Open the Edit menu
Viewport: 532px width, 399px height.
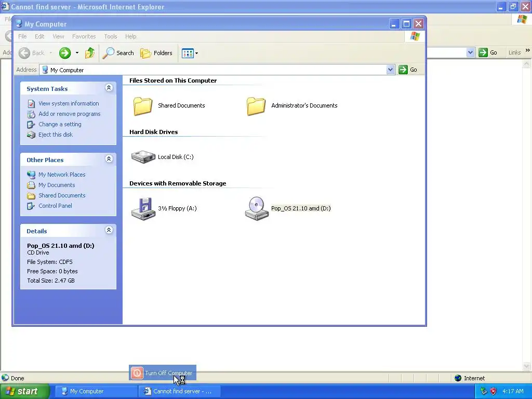(39, 36)
